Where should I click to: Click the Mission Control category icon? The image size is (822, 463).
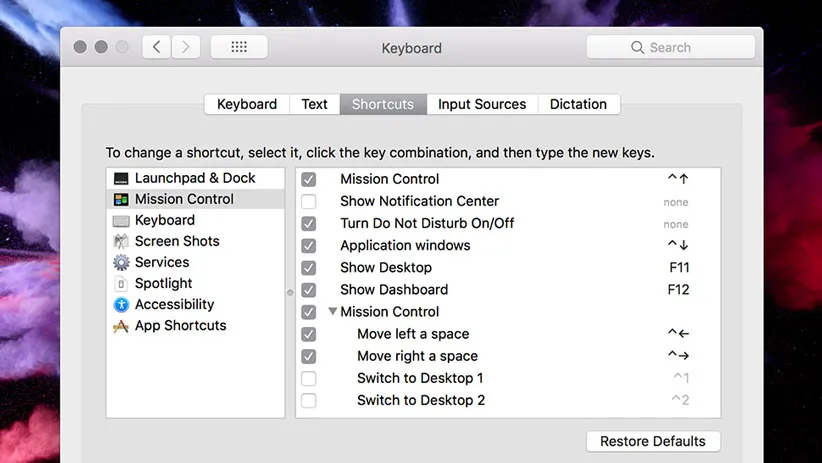pos(121,199)
